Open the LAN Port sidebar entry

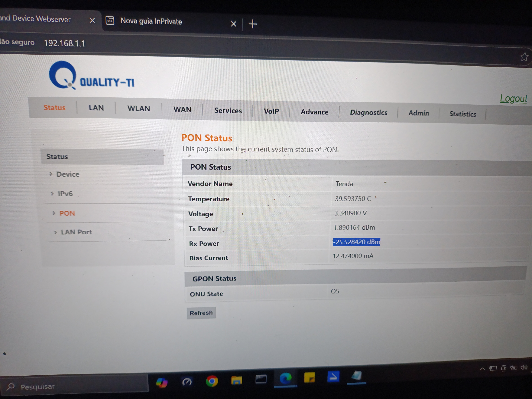click(76, 232)
